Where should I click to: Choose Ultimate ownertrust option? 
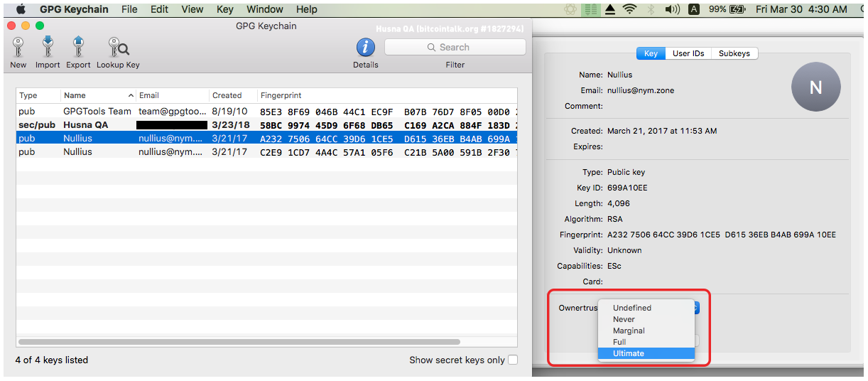click(x=646, y=353)
